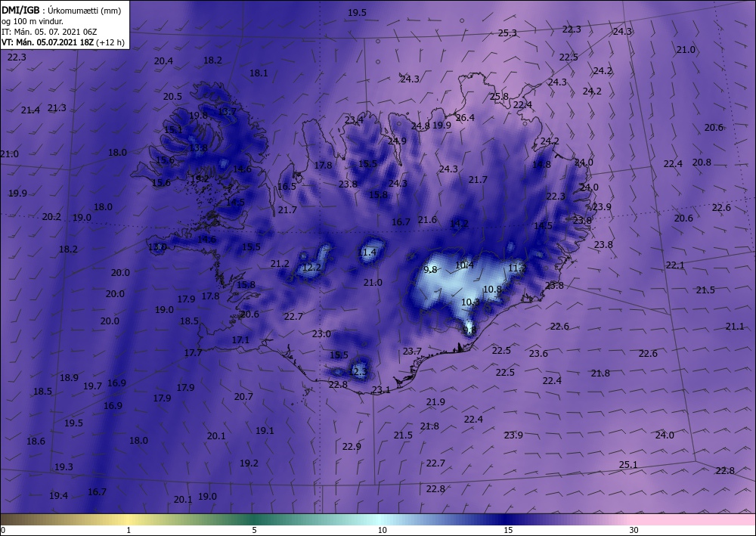Select the 25.8 value in the northeast
The image size is (756, 536).
(499, 97)
